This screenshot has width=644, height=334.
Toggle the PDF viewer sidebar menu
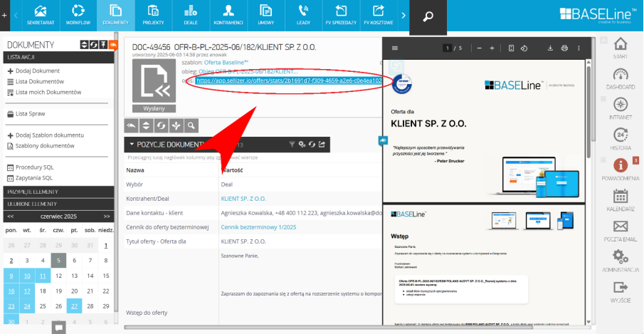click(x=395, y=48)
